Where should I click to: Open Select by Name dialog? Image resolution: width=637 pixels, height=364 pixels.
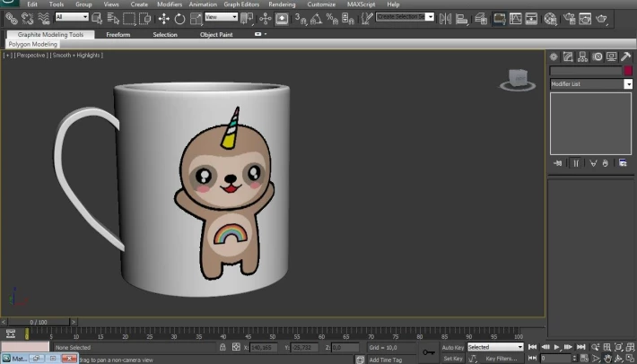[112, 19]
